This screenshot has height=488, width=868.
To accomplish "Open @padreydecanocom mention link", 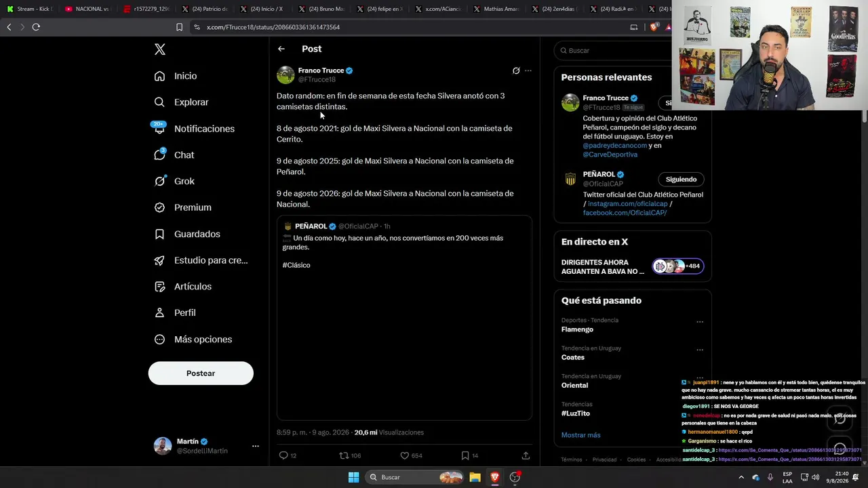I will pos(615,145).
